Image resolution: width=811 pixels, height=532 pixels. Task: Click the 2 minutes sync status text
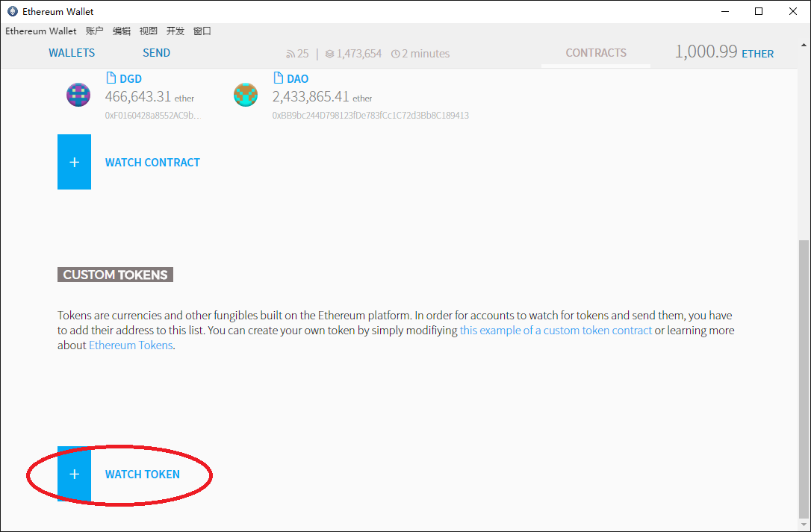[426, 54]
